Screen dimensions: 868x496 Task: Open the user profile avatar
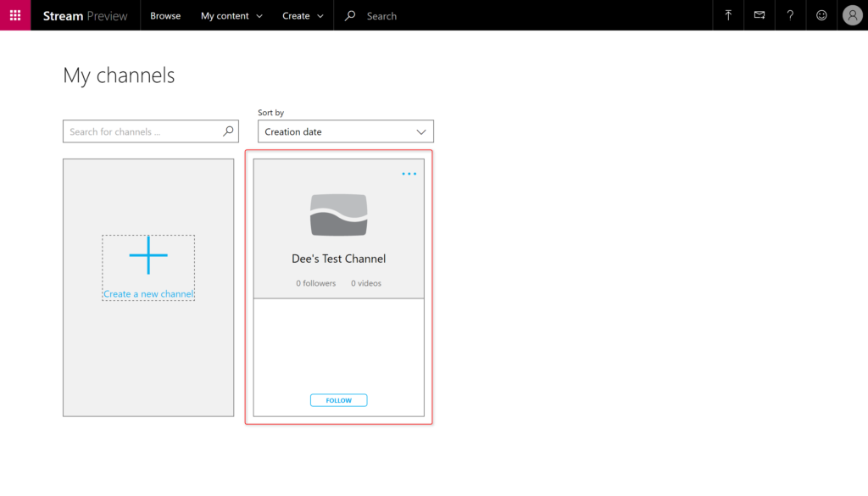[x=853, y=15]
